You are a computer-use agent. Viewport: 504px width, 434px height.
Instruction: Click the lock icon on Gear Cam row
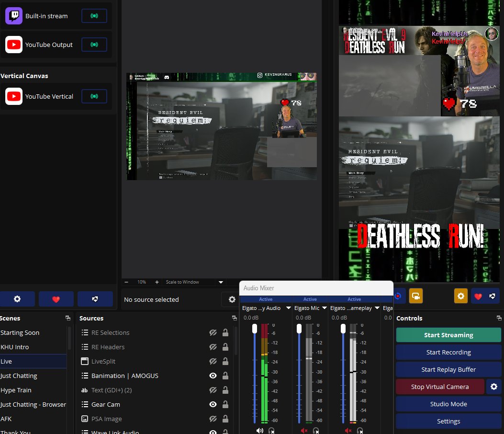(225, 404)
